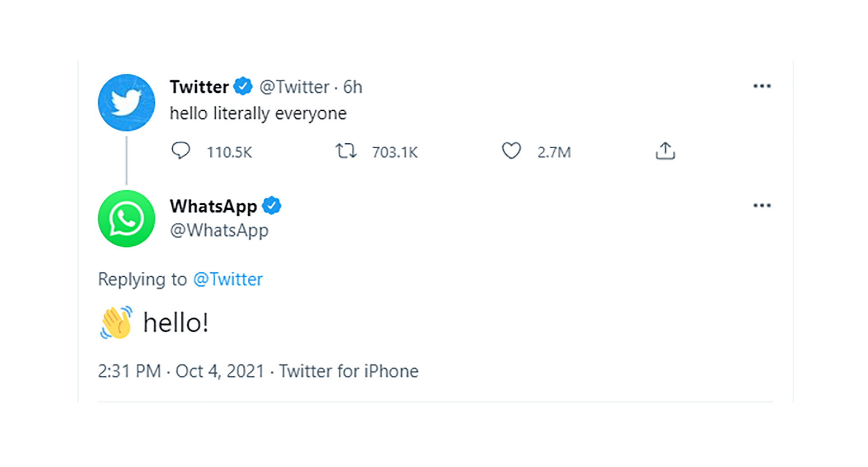Screen dimensions: 868x467
Task: Click the verified badge next to Twitter
Action: [x=243, y=86]
